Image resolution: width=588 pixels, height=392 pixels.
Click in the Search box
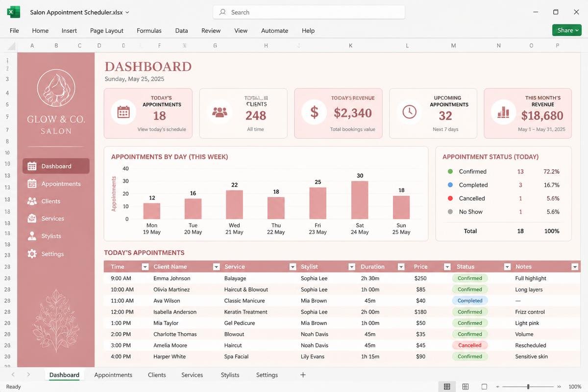309,12
